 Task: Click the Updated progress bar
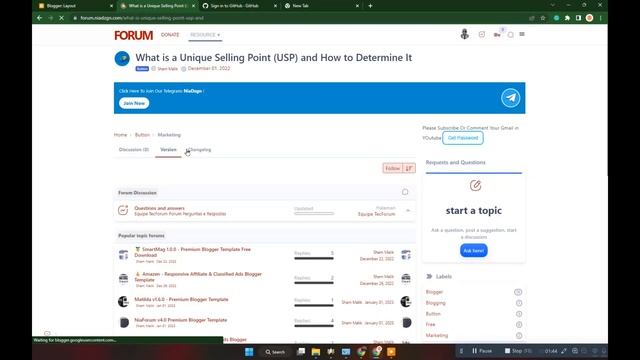(x=314, y=213)
